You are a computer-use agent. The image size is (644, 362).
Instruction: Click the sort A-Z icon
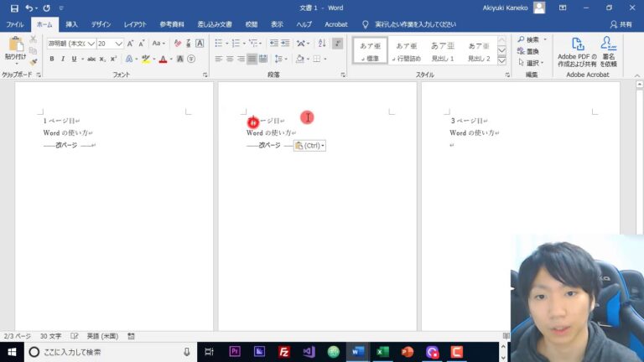pyautogui.click(x=322, y=44)
